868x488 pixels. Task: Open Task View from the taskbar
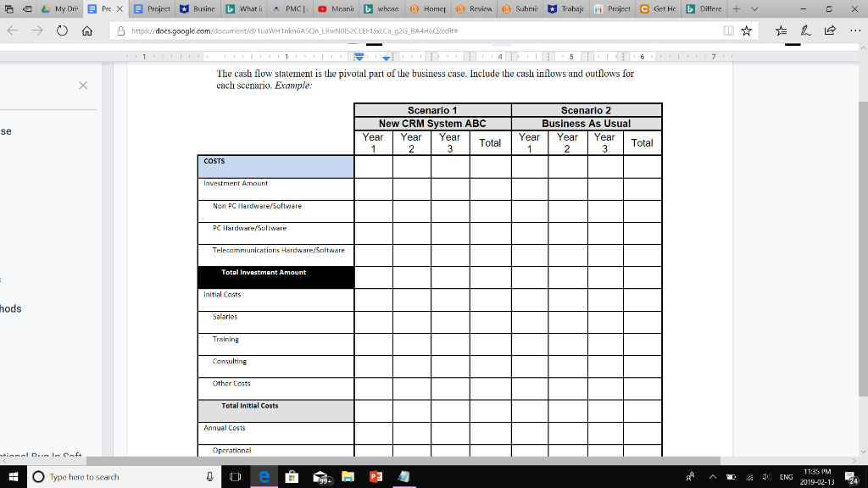235,476
